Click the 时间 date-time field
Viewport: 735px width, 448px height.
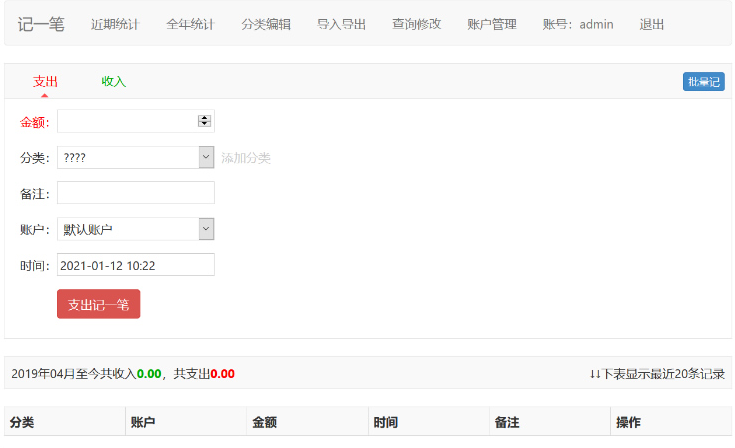[136, 265]
